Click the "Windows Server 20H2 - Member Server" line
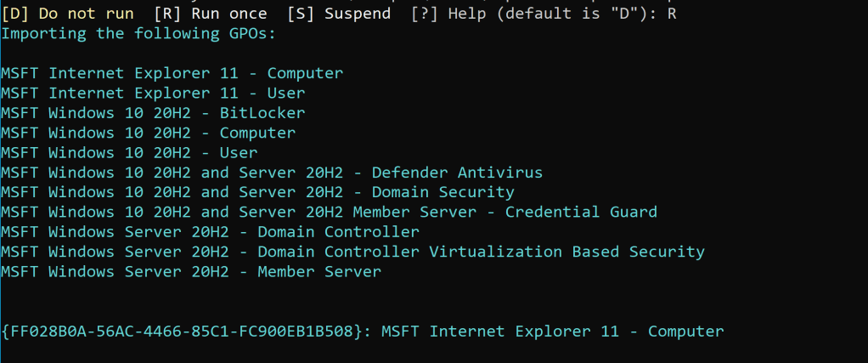The width and height of the screenshot is (868, 363). (x=191, y=272)
